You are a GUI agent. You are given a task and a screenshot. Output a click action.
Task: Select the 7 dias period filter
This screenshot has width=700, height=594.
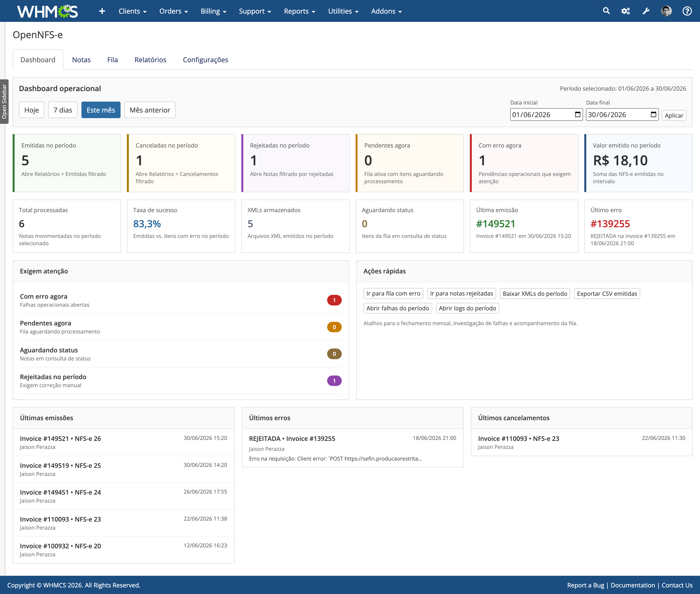click(x=63, y=110)
